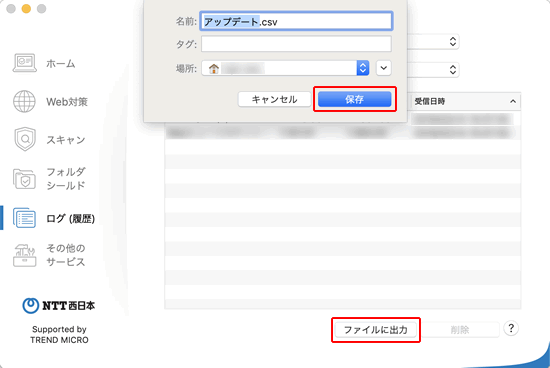Image resolution: width=550 pixels, height=368 pixels.
Task: Go to その他のサービス in the sidebar
Action: pos(66,255)
